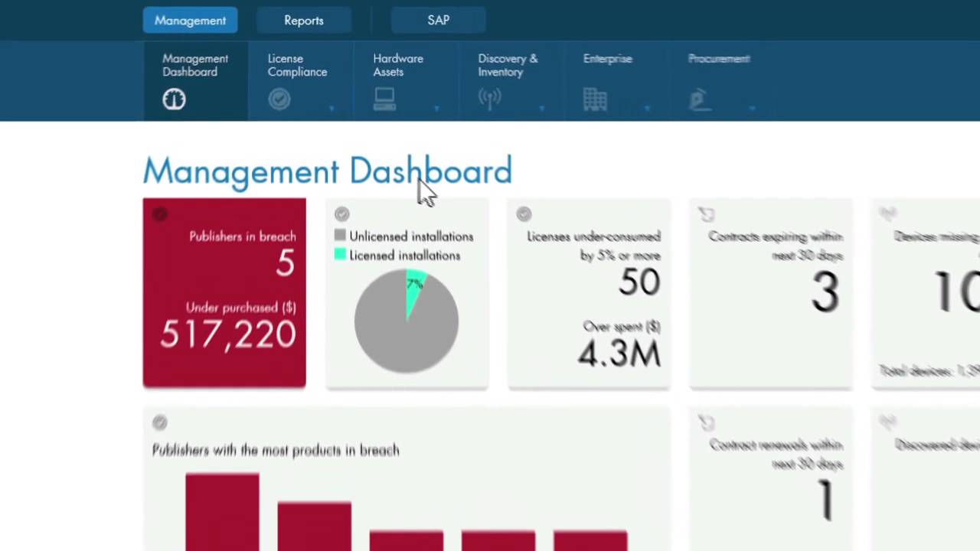Click Contracts expiring count 3
The image size is (980, 551).
(x=825, y=293)
